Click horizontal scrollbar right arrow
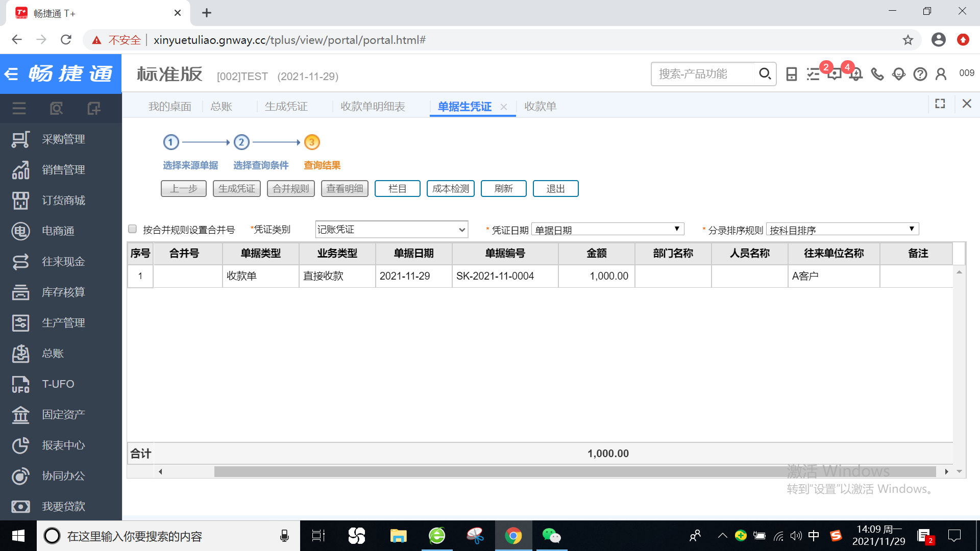The image size is (980, 551). (x=947, y=471)
